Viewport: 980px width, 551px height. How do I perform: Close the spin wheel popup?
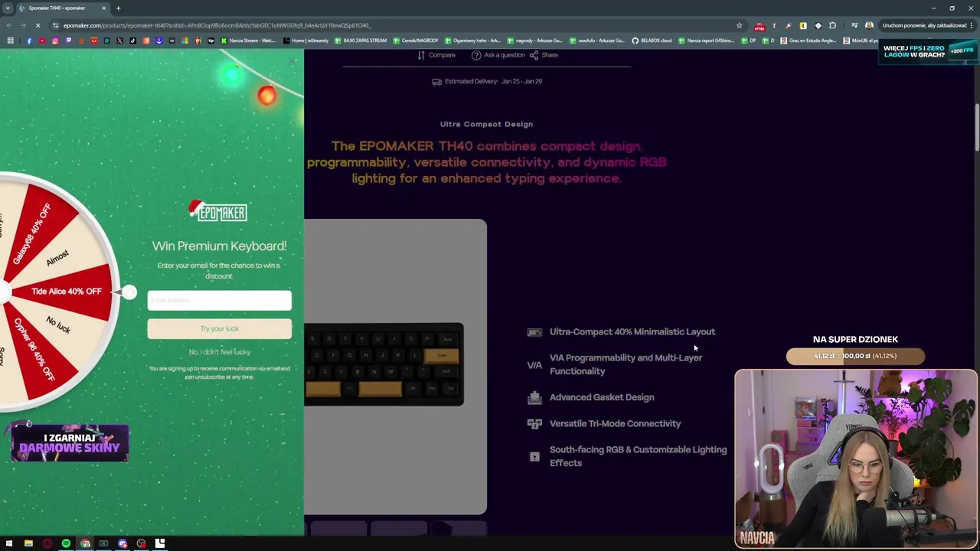(x=292, y=62)
